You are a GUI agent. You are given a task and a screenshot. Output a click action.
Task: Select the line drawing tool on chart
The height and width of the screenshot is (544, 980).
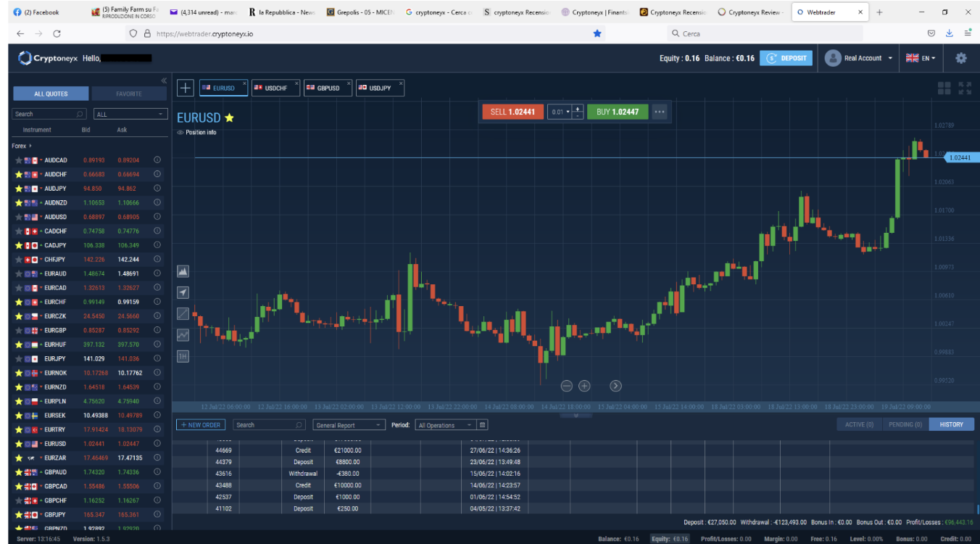[183, 314]
